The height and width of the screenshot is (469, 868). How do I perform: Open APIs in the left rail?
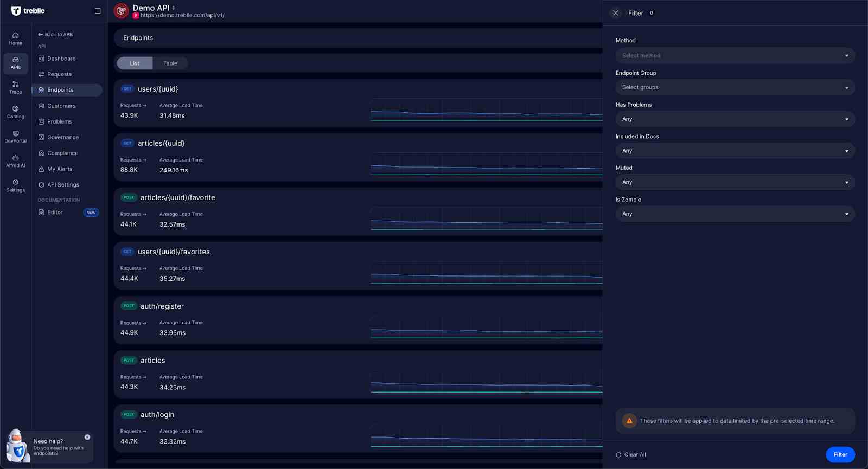point(16,63)
